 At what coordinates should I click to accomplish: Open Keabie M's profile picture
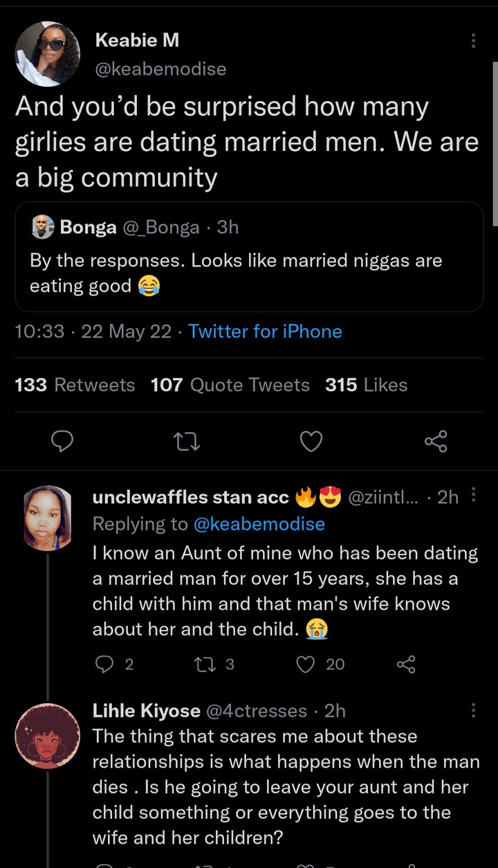(48, 54)
